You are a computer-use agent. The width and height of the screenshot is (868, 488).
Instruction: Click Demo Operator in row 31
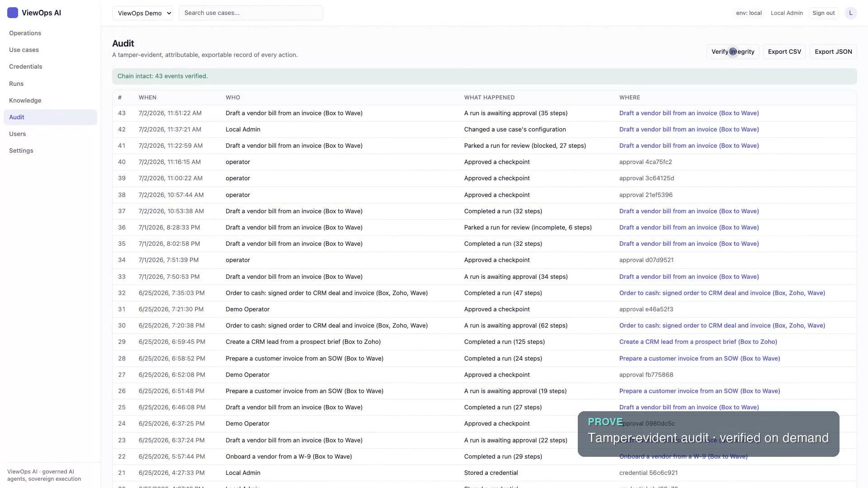click(247, 309)
